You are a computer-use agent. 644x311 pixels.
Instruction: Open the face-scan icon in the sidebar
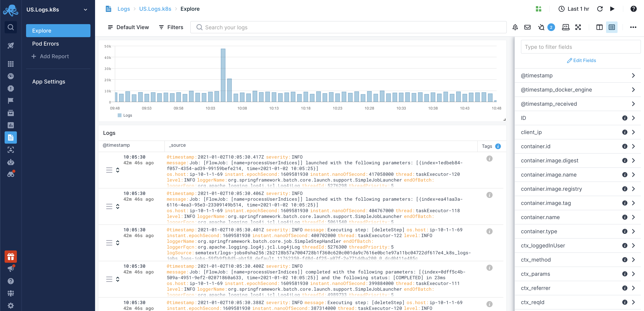(x=11, y=150)
